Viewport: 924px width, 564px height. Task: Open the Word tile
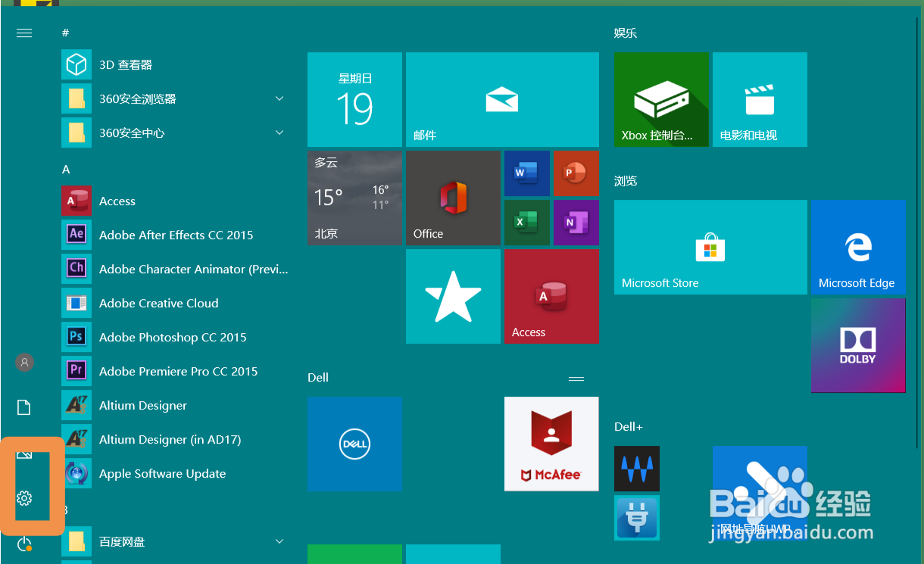pos(527,173)
